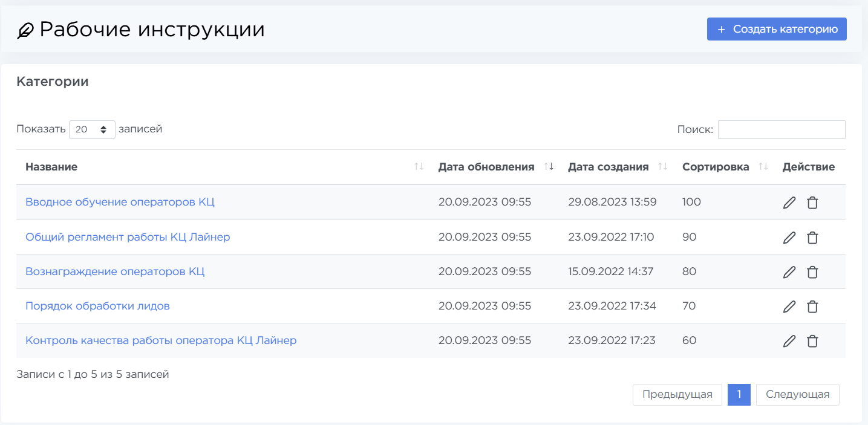
Task: Edit the Вводное обучение операторов КЦ category
Action: point(789,203)
